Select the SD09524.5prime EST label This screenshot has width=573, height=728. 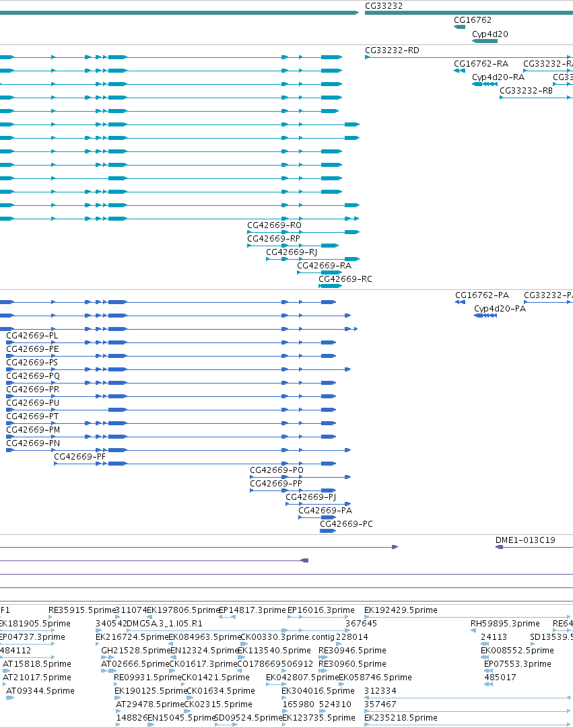248,719
